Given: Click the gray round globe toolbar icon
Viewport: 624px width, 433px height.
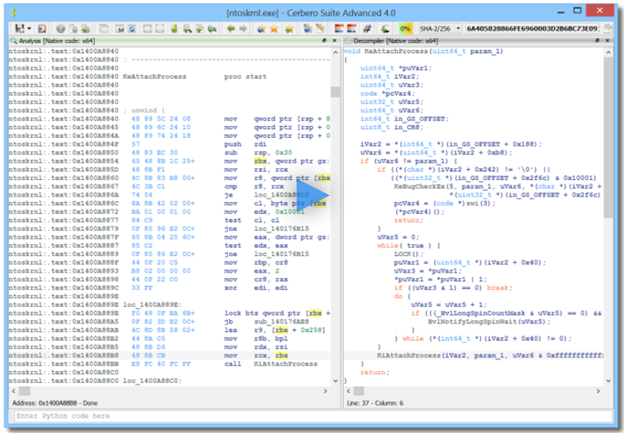Looking at the screenshot, I should [60, 29].
